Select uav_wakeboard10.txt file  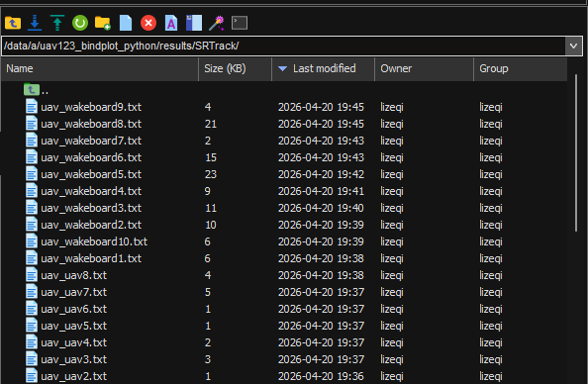pyautogui.click(x=94, y=241)
